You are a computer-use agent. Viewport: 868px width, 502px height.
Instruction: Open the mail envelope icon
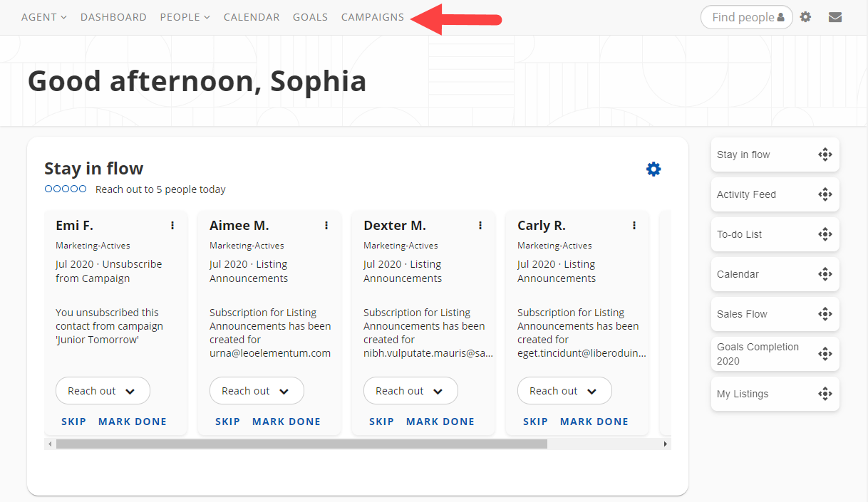835,17
